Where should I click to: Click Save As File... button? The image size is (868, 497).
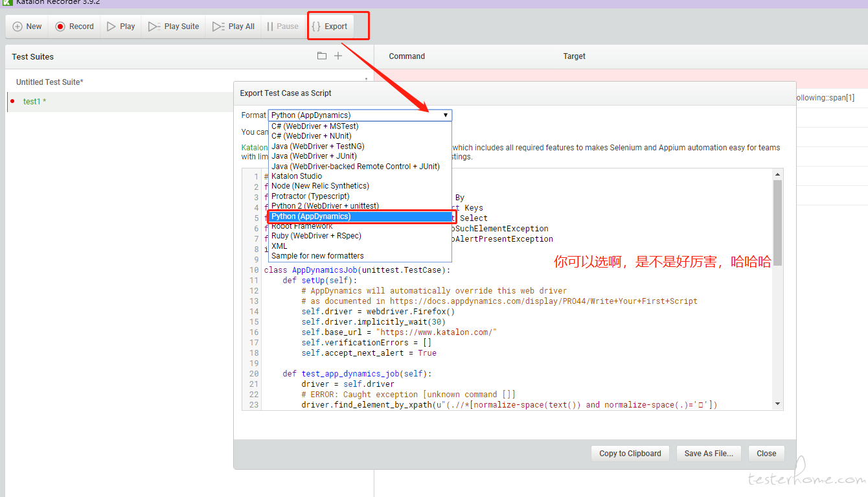pos(709,454)
